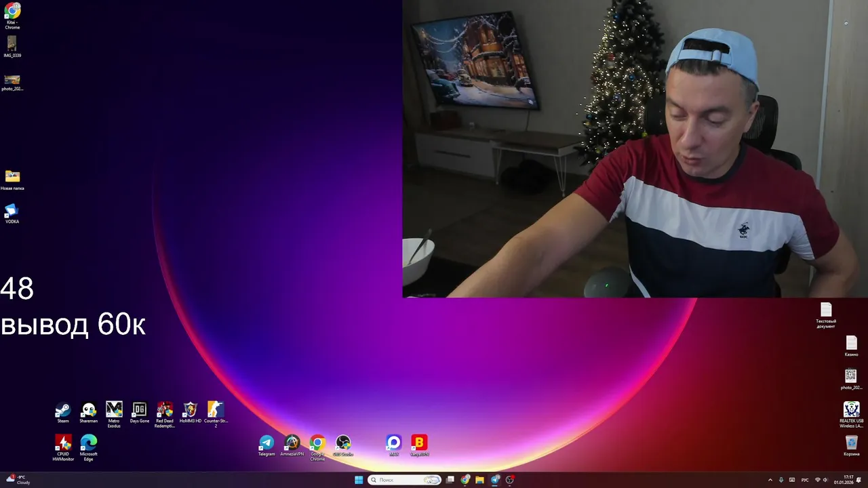Open the clock showing 17:17
868x488 pixels.
click(844, 480)
